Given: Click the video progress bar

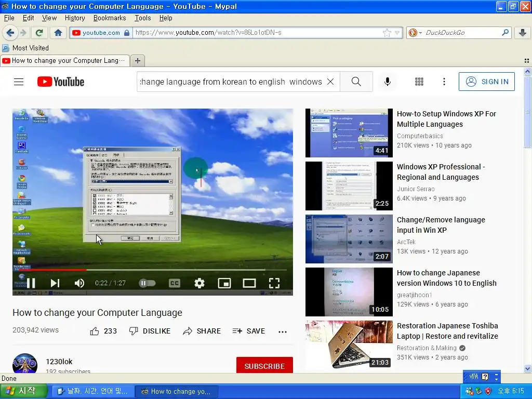Looking at the screenshot, I should point(152,270).
